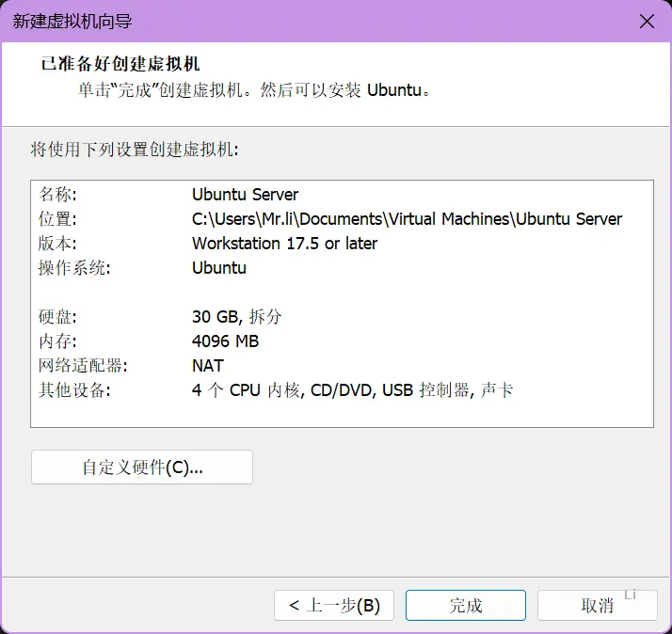Click the 硬盘 row label
This screenshot has width=672, height=634.
pyautogui.click(x=57, y=317)
